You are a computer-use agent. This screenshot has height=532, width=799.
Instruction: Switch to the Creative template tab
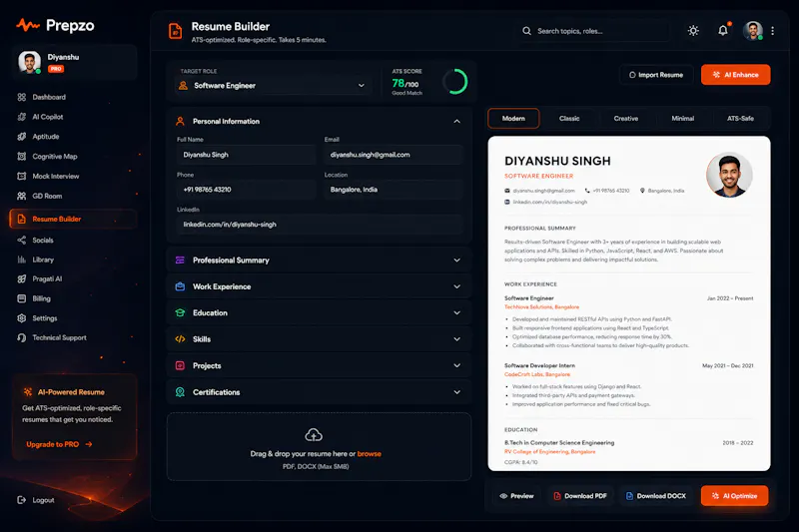[626, 118]
